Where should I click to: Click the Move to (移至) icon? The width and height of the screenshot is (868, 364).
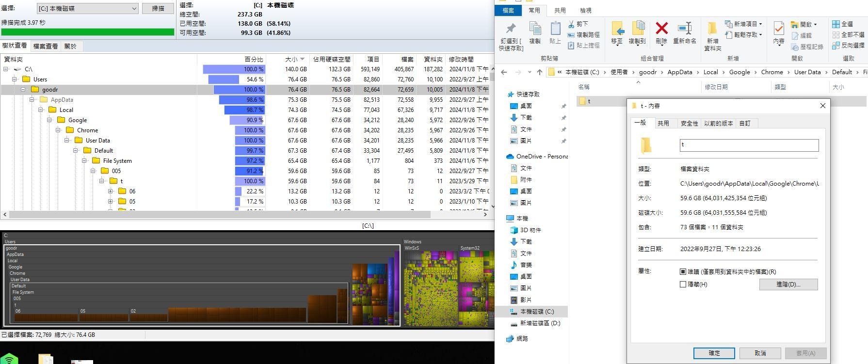(617, 29)
